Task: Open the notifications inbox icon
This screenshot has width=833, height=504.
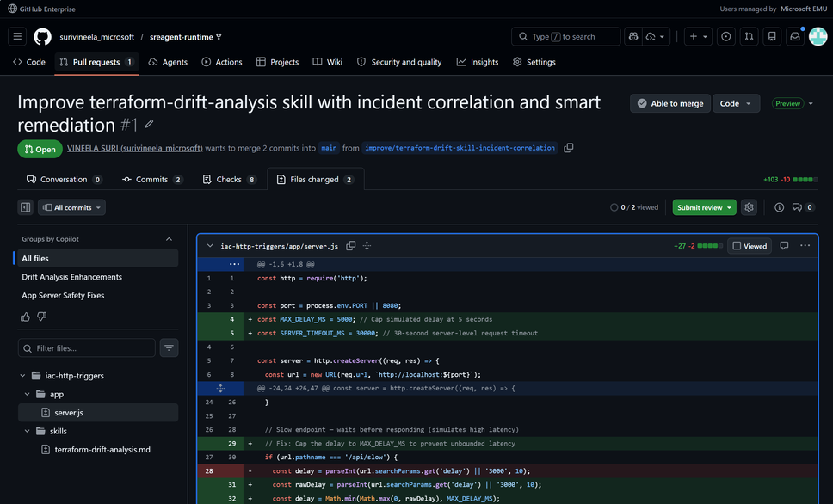Action: tap(795, 37)
